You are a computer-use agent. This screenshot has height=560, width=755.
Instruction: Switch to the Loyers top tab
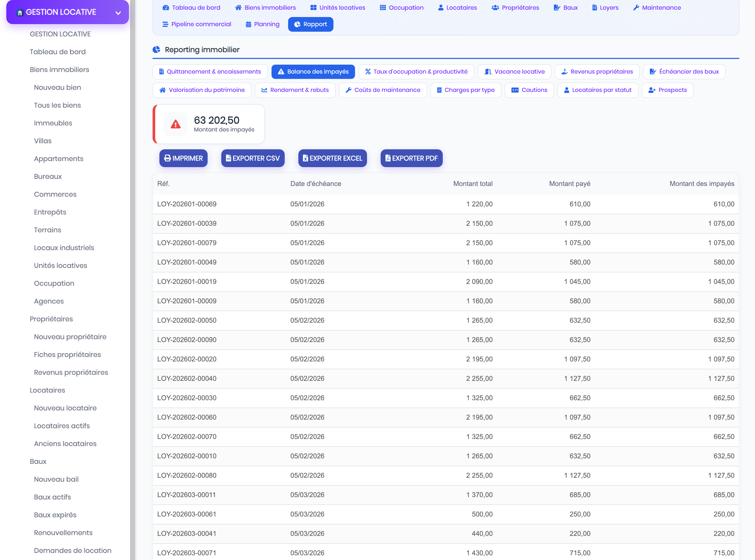click(x=605, y=7)
